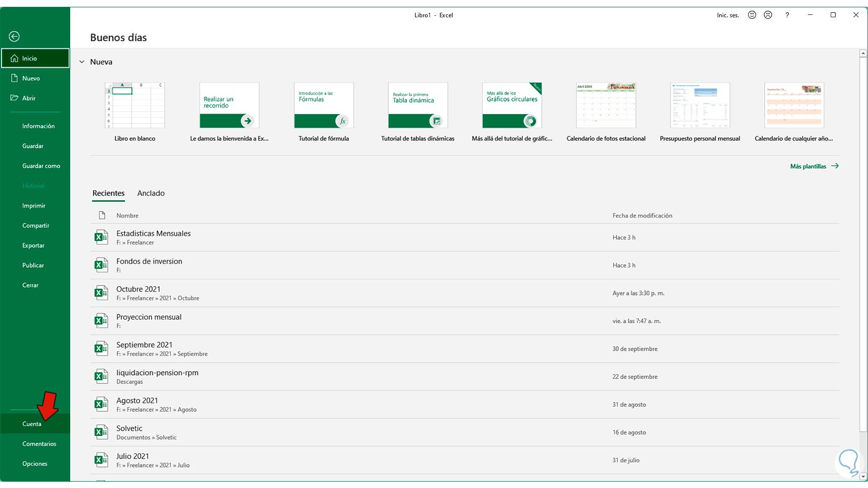Click the arrow beside Más plantillas
The width and height of the screenshot is (868, 488).
pyautogui.click(x=835, y=166)
